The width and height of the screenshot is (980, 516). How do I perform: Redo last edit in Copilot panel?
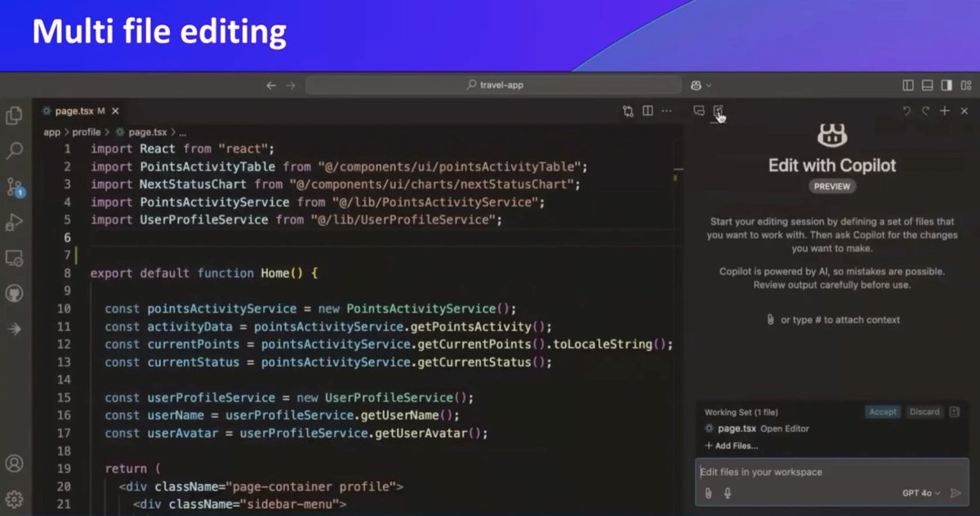[x=925, y=111]
